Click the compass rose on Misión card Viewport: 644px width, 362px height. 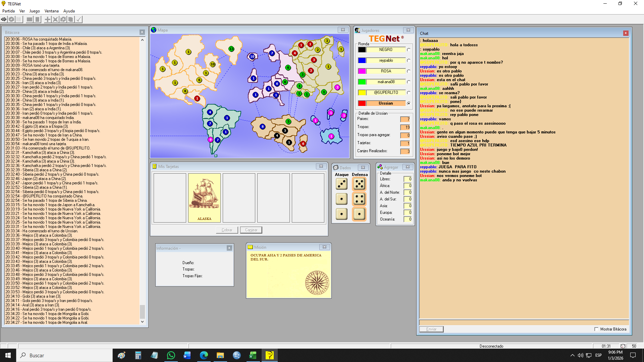[317, 283]
